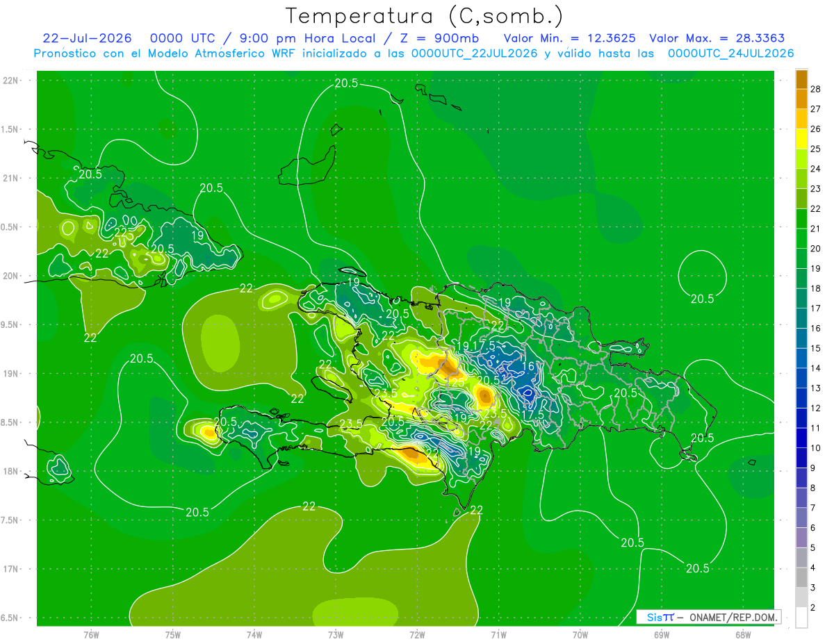Viewport: 834px width, 644px height.
Task: Click the 'Temperatura (C,somb.)' title
Action: [x=425, y=15]
